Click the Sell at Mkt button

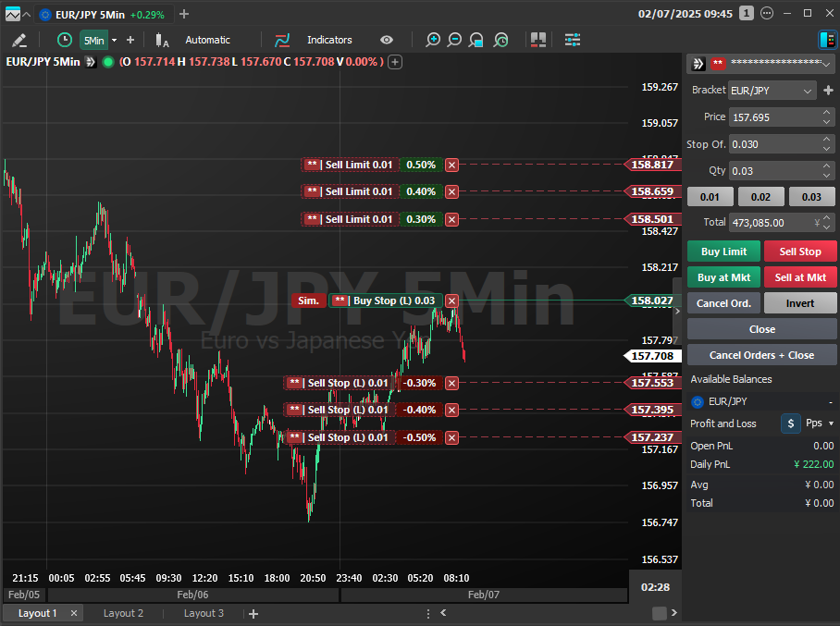(799, 277)
